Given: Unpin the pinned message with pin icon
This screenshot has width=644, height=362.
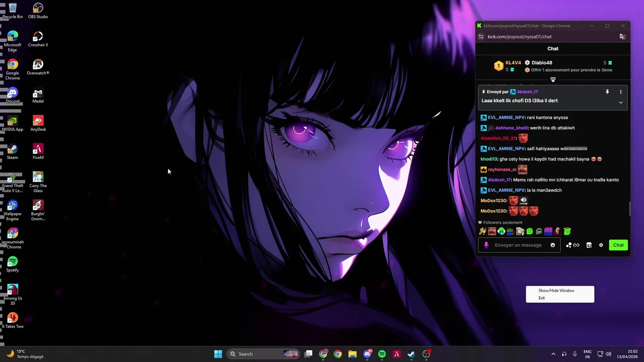Looking at the screenshot, I should click(x=607, y=92).
